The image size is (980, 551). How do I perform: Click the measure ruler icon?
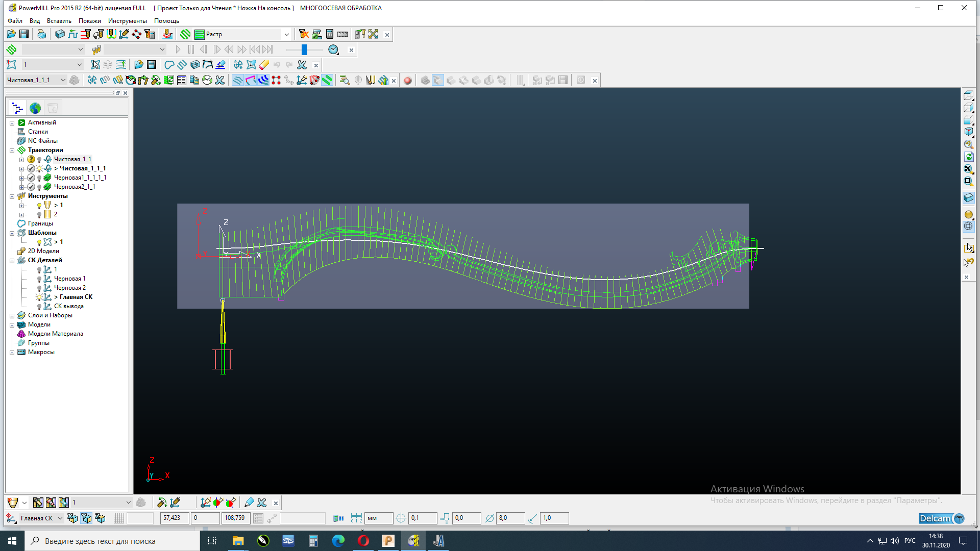coord(342,34)
